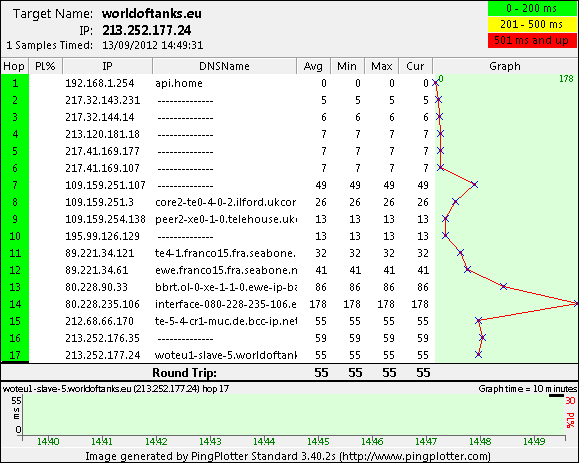
Task: Click the Cur value 86 for hop 13
Action: pos(423,287)
